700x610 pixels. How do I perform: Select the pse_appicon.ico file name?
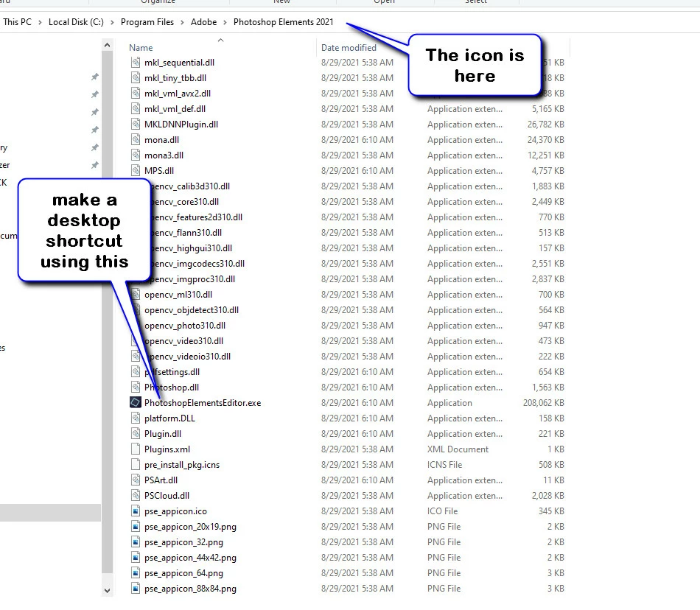[x=175, y=511]
